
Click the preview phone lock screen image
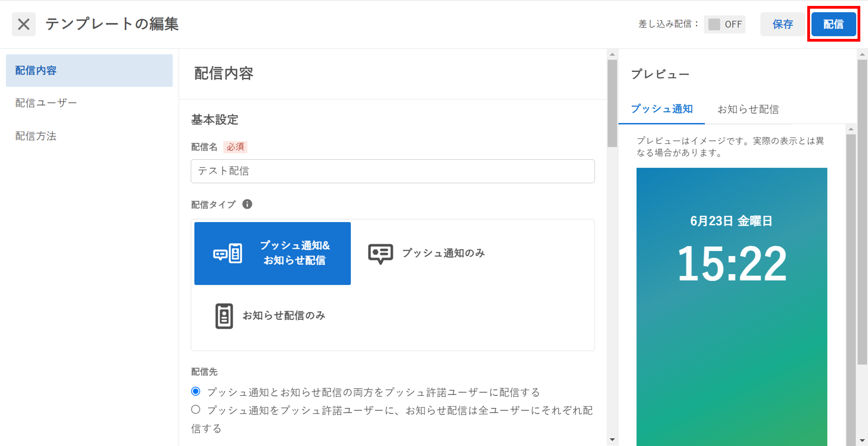[x=731, y=307]
